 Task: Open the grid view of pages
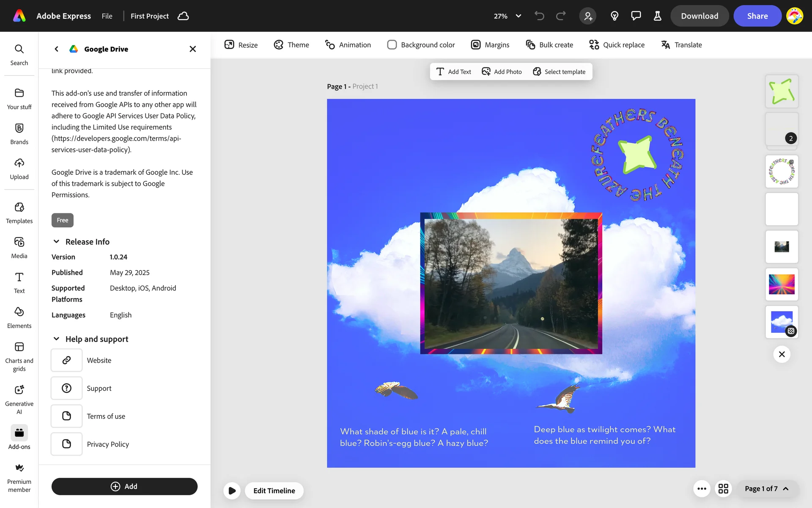[x=723, y=489]
